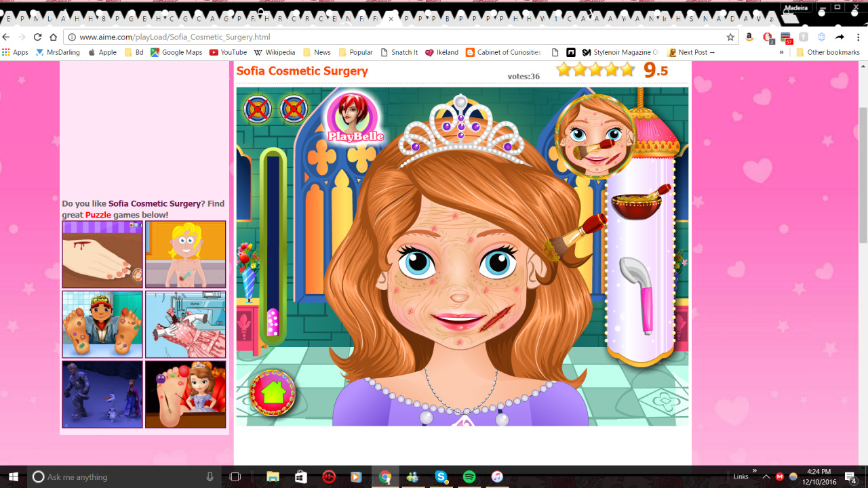Open the sewing machine hand game thumbnail
This screenshot has height=488, width=868.
click(x=186, y=324)
